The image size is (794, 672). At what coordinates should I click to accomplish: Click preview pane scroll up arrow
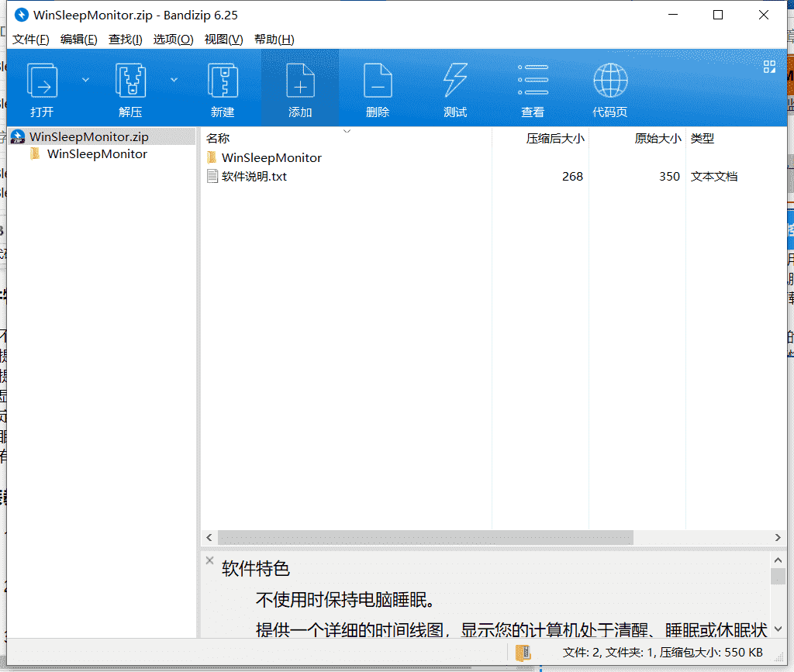pyautogui.click(x=778, y=560)
